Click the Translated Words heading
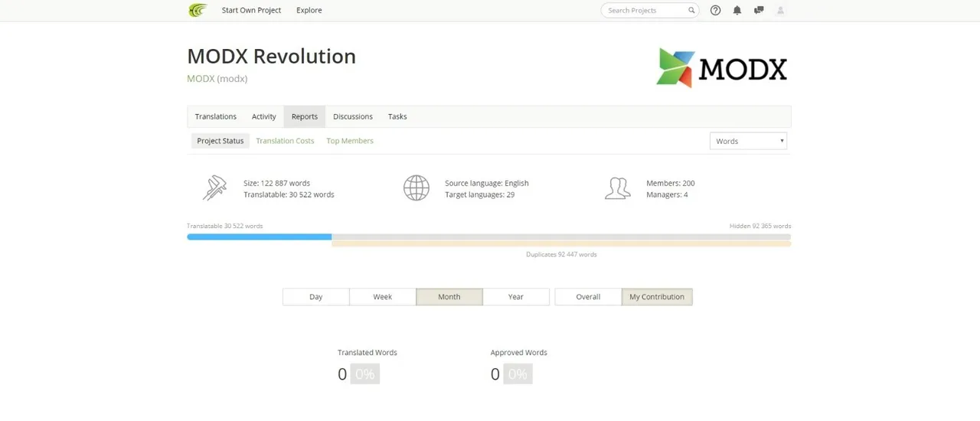Screen dimensions: 980x421 click(x=367, y=353)
